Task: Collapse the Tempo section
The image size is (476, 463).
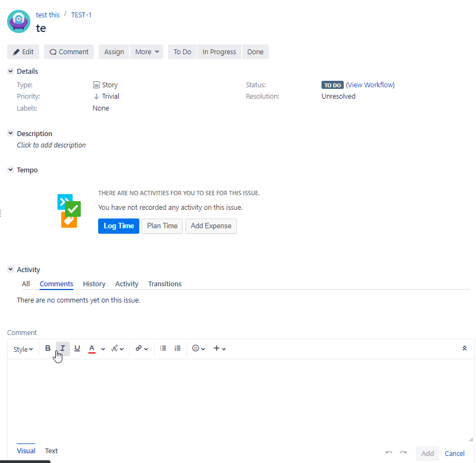Action: coord(10,170)
